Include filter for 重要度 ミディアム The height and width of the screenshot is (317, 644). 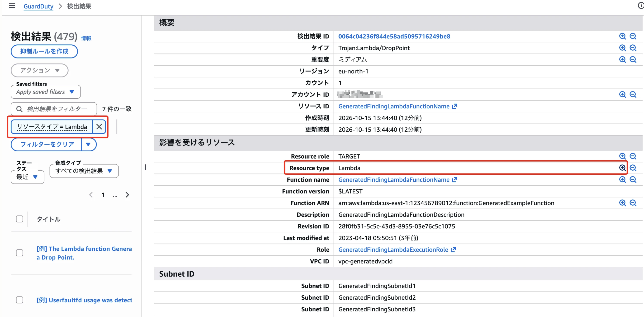(x=622, y=60)
